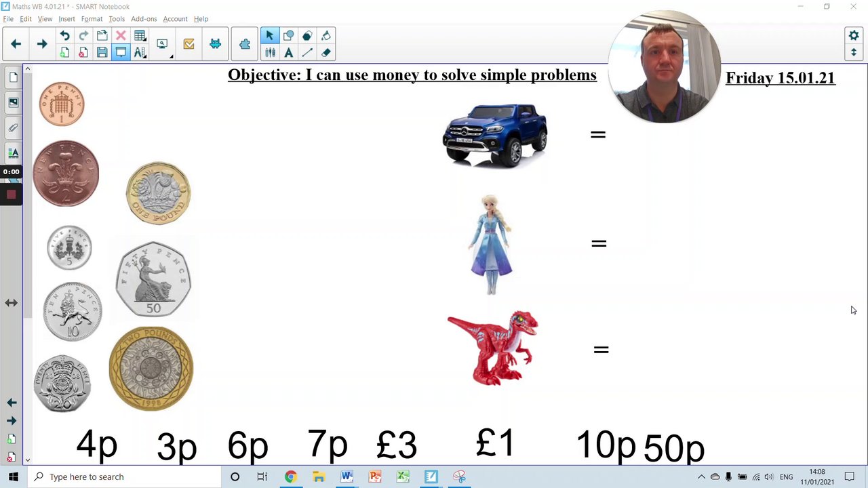Open the Page Sorter sidebar tab
The width and height of the screenshot is (868, 488).
[x=13, y=78]
